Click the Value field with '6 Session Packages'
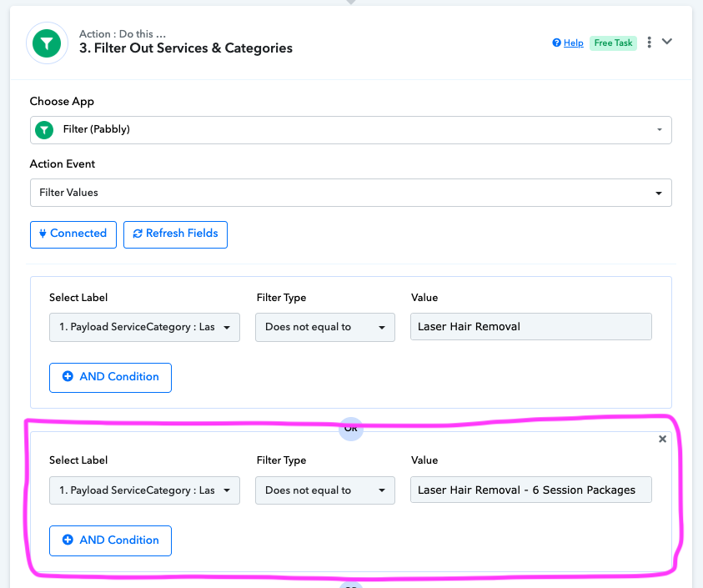This screenshot has height=588, width=703. (530, 490)
